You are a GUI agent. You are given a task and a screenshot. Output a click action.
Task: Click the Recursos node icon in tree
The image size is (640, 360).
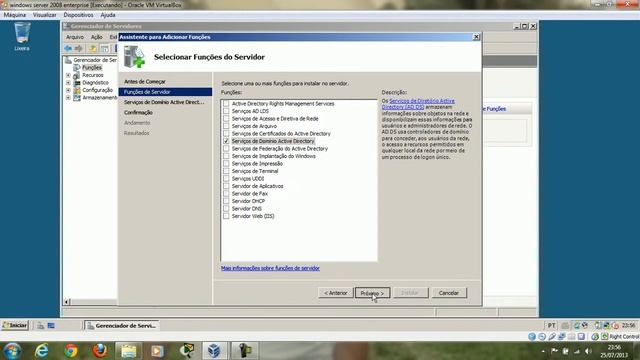(x=77, y=75)
